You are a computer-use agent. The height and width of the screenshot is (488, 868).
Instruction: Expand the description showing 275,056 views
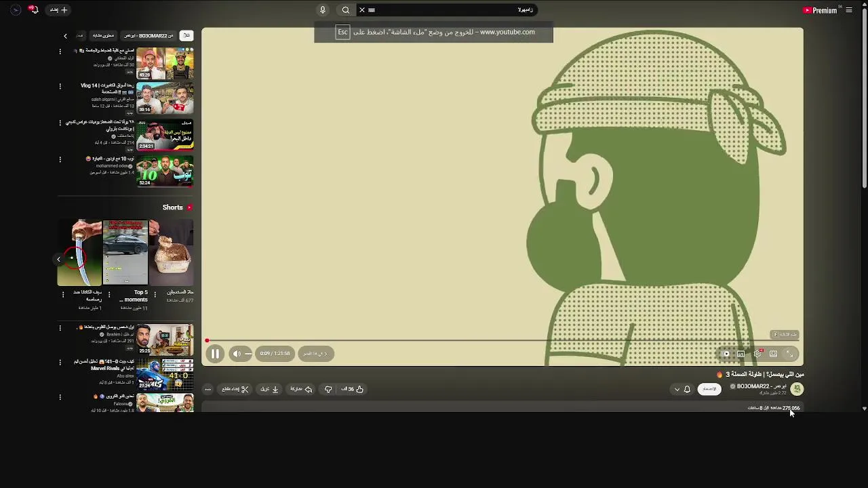tap(502, 407)
